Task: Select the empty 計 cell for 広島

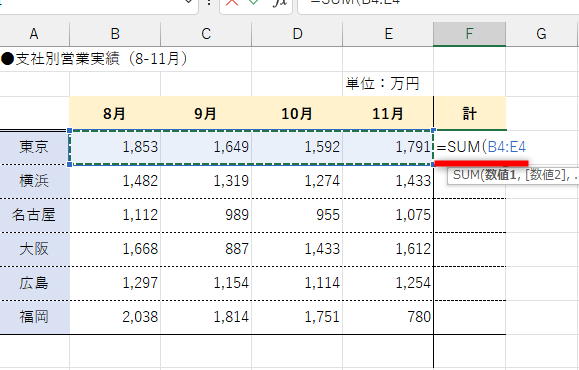Action: pyautogui.click(x=470, y=283)
